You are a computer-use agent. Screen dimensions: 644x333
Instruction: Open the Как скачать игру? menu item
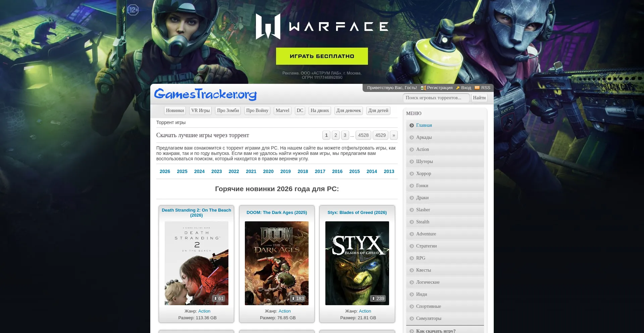445,330
